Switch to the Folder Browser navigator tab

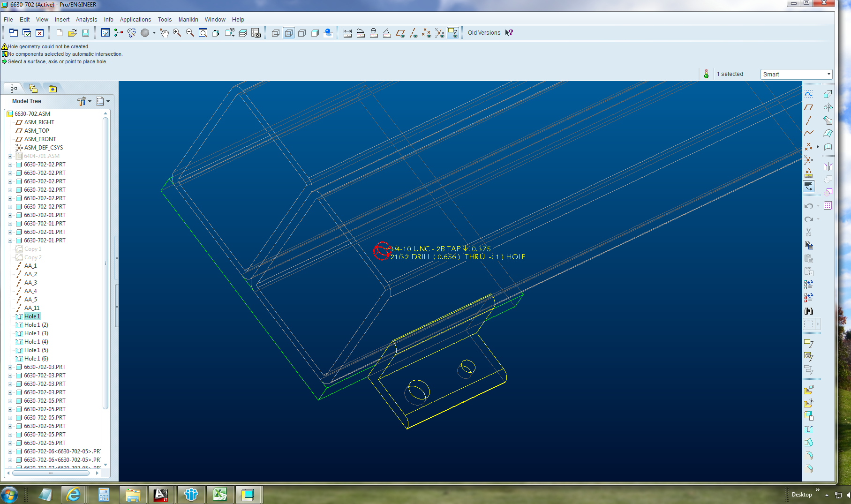[33, 88]
